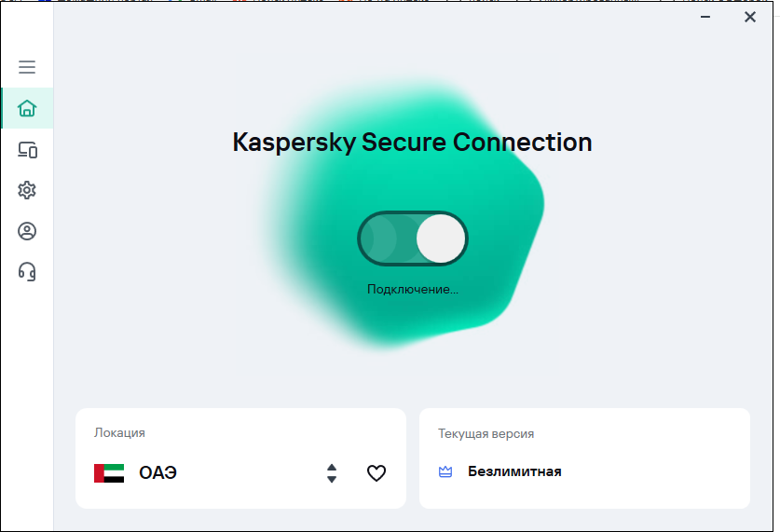
Task: Click the Текущая версия label
Action: tap(486, 433)
